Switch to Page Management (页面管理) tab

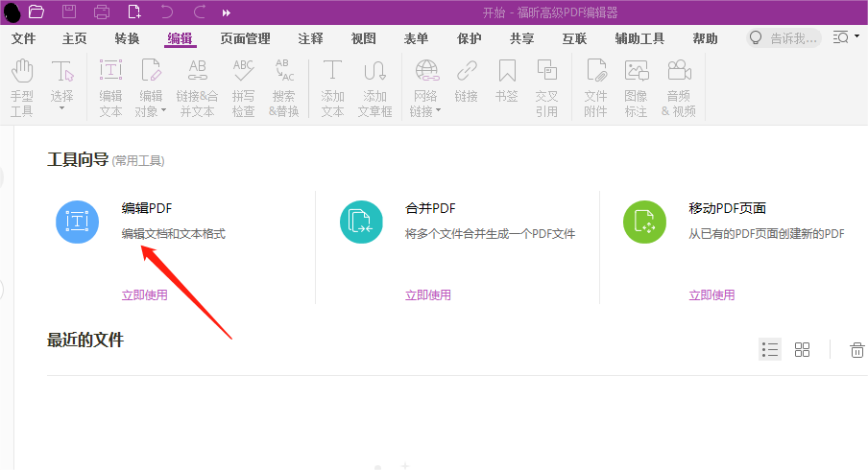[x=245, y=38]
